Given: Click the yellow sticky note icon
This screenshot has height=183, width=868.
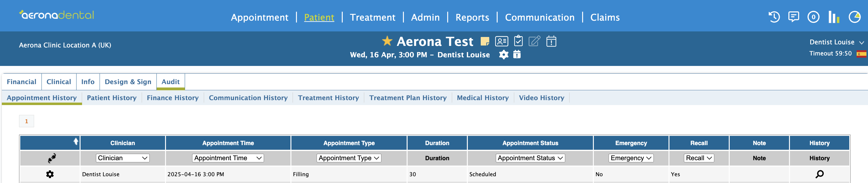Looking at the screenshot, I should tap(485, 42).
